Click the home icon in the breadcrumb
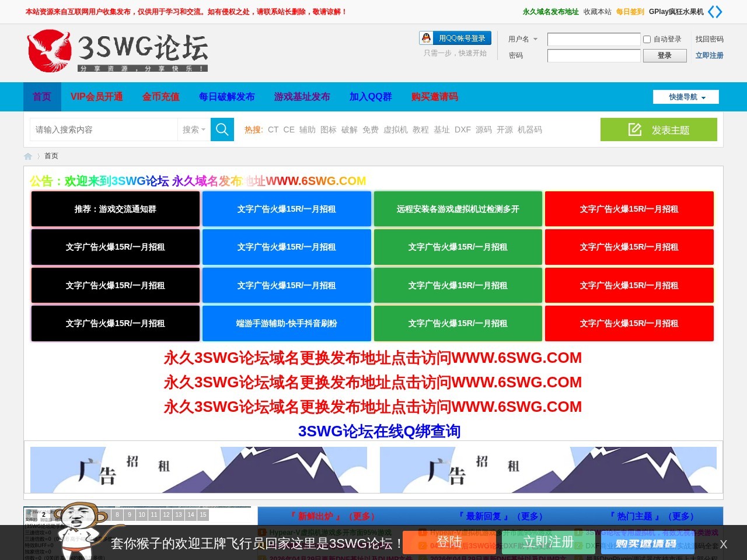 pyautogui.click(x=28, y=156)
